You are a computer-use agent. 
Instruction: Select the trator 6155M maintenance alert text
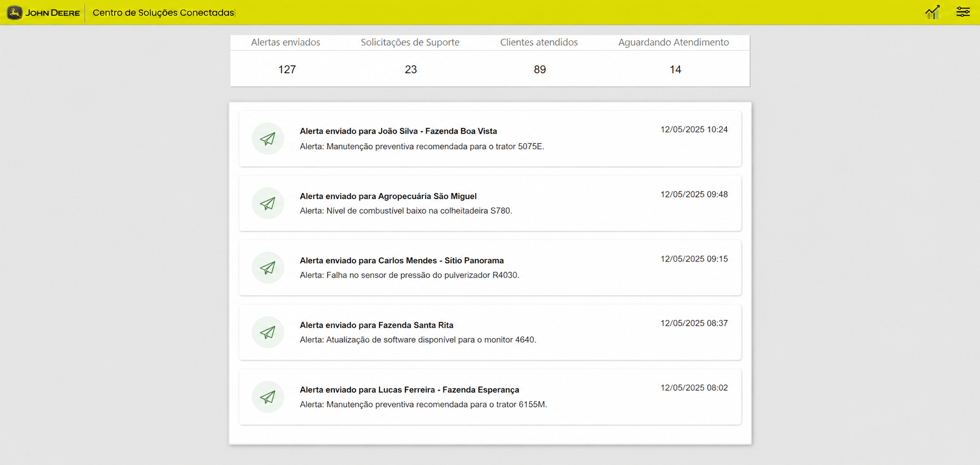423,404
